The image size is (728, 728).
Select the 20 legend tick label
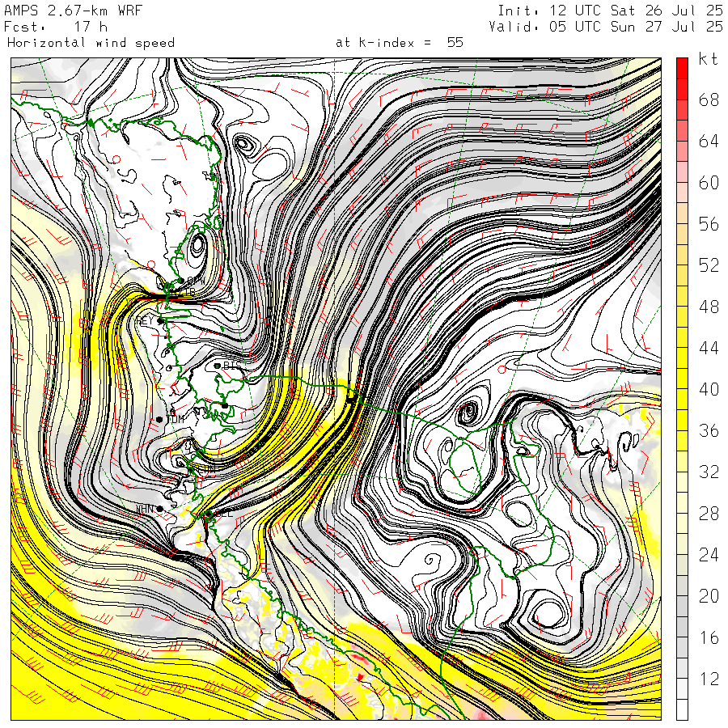tap(709, 595)
